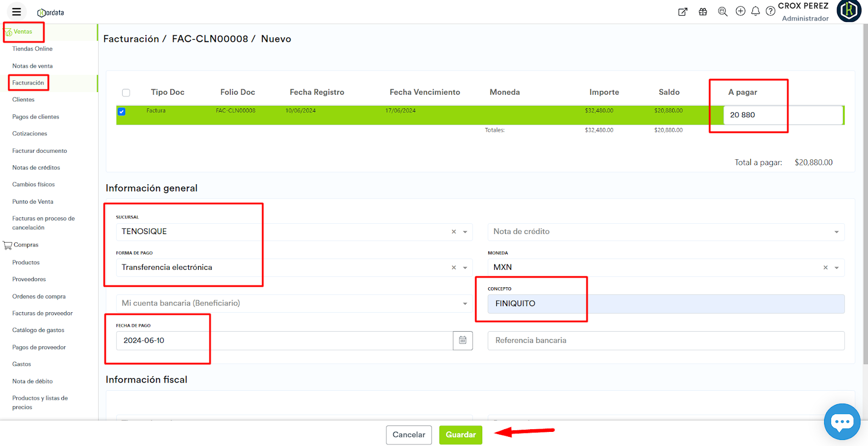Clear the Forma de pago selection
Viewport: 868px width, 446px height.
click(454, 268)
